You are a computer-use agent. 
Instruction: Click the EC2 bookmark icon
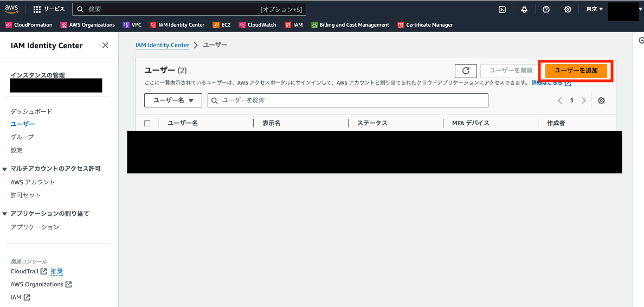(216, 24)
